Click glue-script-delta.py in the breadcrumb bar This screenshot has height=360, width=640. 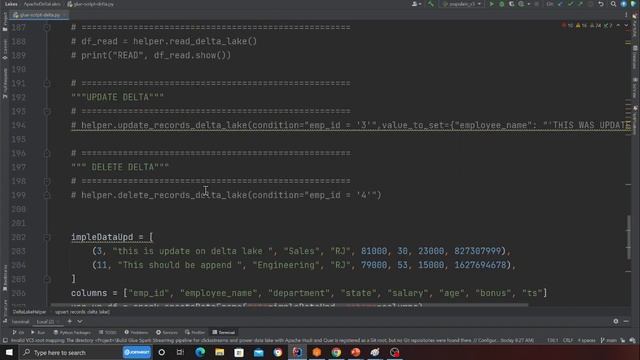[x=91, y=4]
